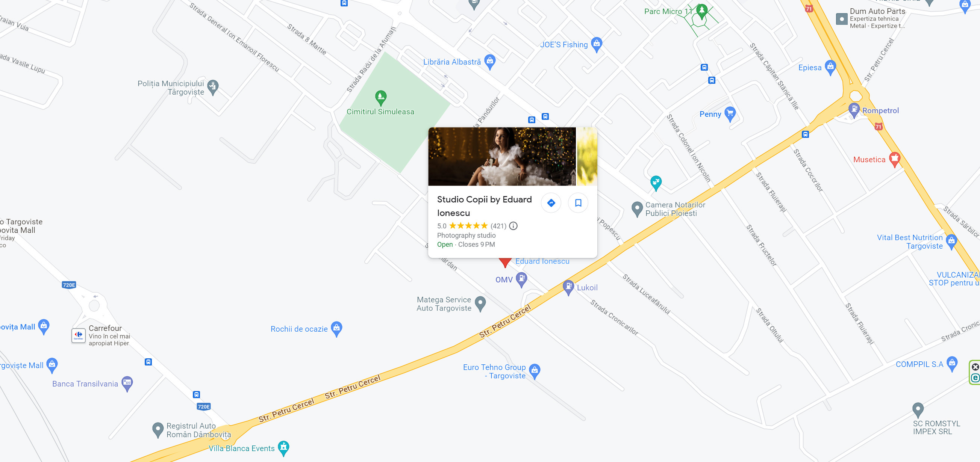Click the Villa Blanca Events pin
Image resolution: width=980 pixels, height=462 pixels.
coord(283,448)
